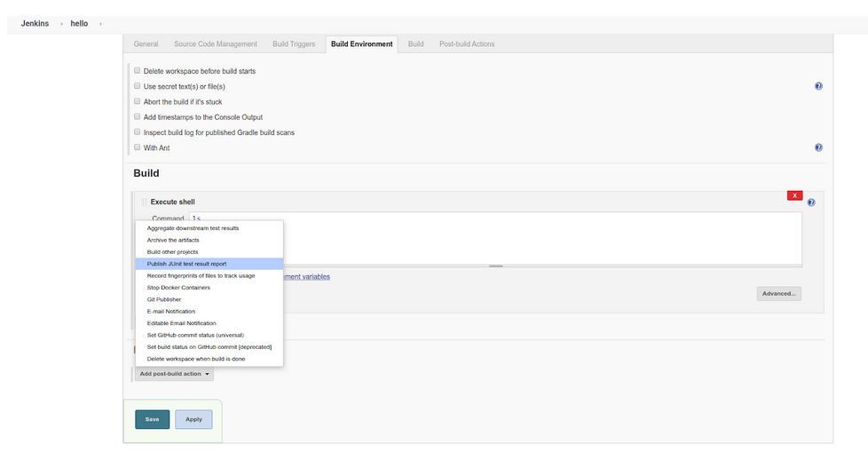
Task: Select Publish JUnit test result report
Action: click(x=186, y=264)
